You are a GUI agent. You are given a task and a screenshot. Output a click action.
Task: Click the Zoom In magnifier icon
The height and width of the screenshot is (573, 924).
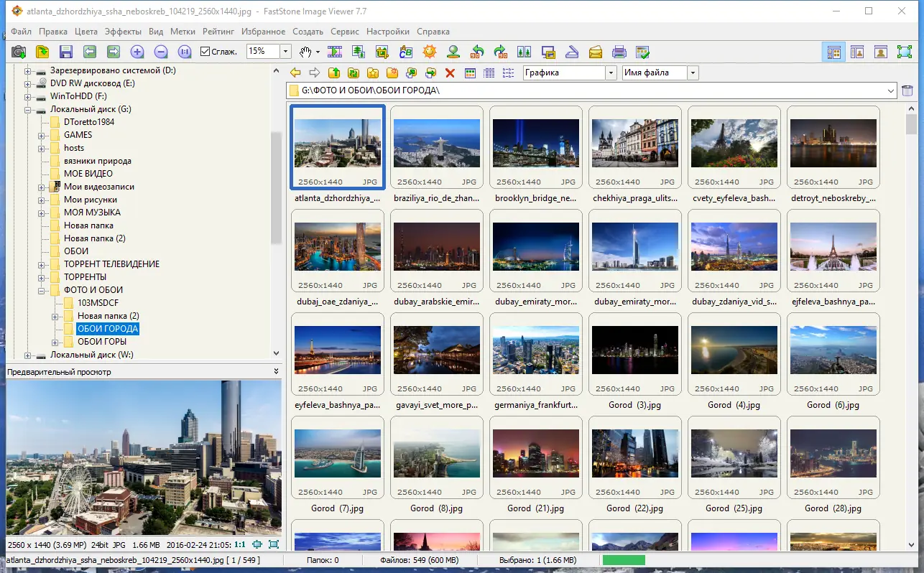(x=137, y=52)
